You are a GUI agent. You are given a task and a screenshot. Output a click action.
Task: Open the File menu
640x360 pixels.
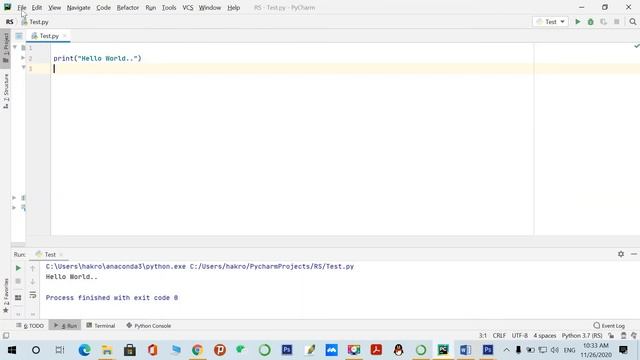pyautogui.click(x=22, y=8)
